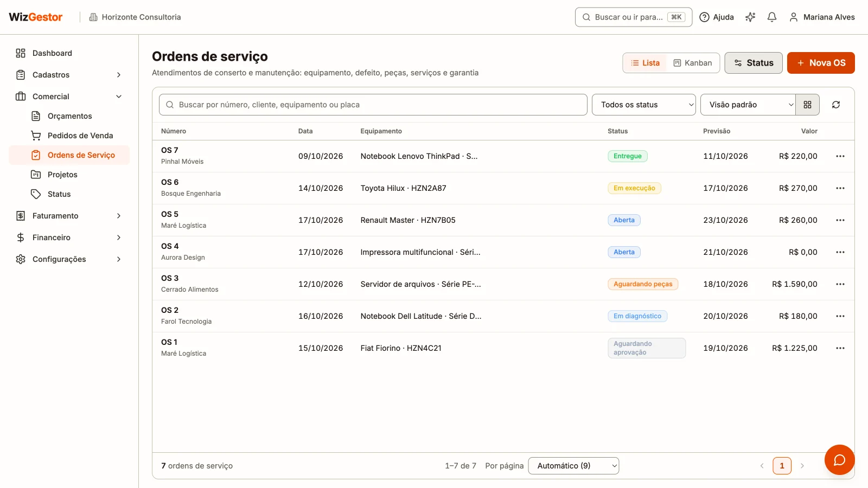Refresh the service orders list
This screenshot has width=868, height=488.
pos(836,105)
